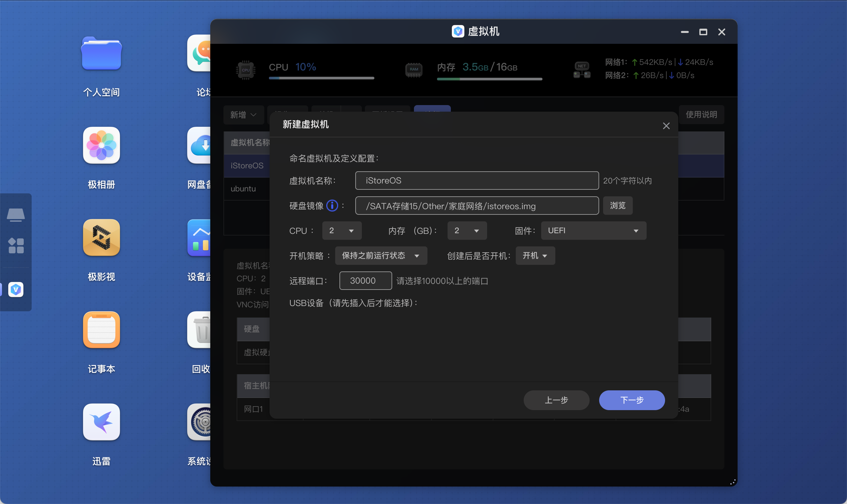Open the 记事本 notes app

[101, 330]
